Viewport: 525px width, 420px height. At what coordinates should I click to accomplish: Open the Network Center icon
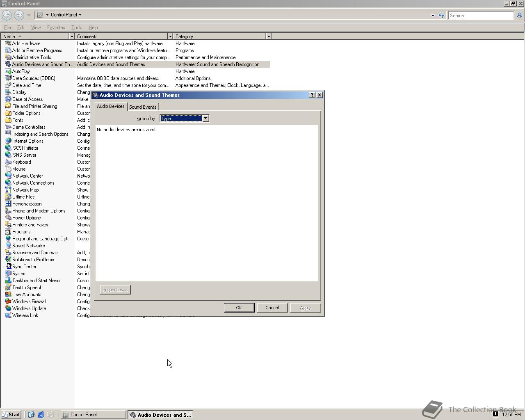[8, 176]
